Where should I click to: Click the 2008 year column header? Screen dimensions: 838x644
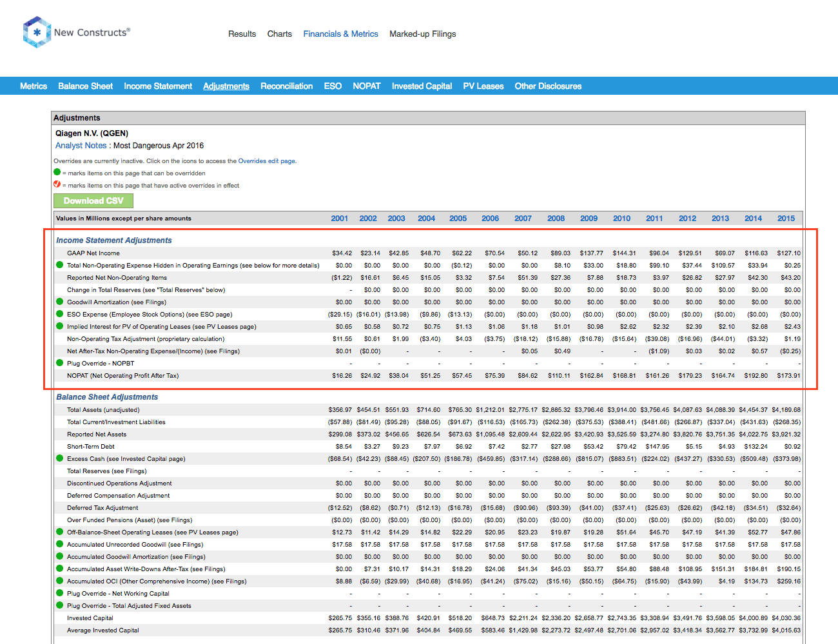pos(556,219)
